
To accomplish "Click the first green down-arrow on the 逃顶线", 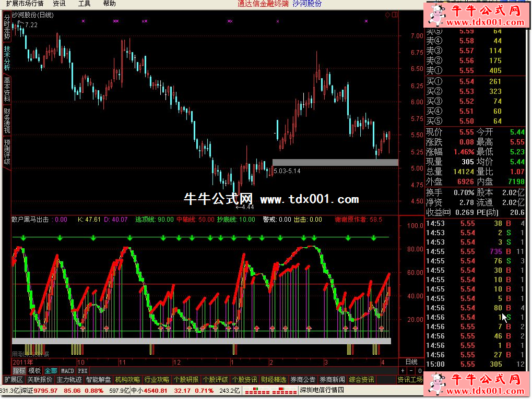I will point(22,238).
